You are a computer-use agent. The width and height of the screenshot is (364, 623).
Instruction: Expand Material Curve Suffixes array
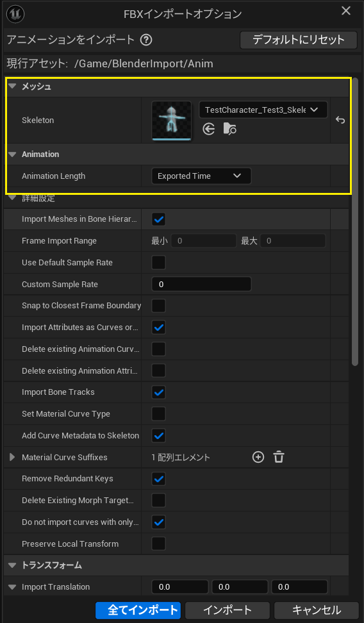[12, 458]
